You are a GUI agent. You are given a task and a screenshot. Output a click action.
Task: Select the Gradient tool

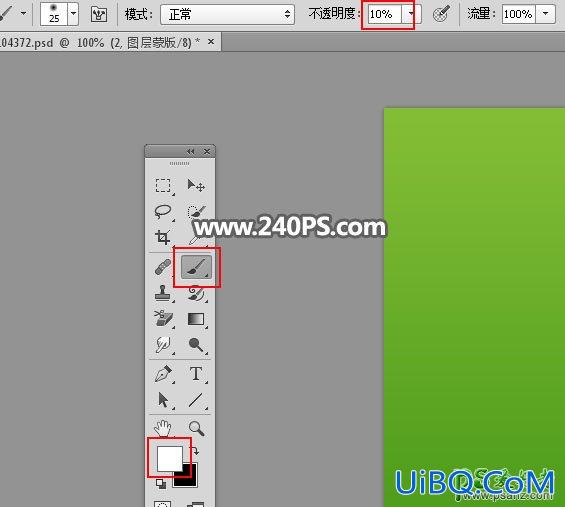pos(196,319)
